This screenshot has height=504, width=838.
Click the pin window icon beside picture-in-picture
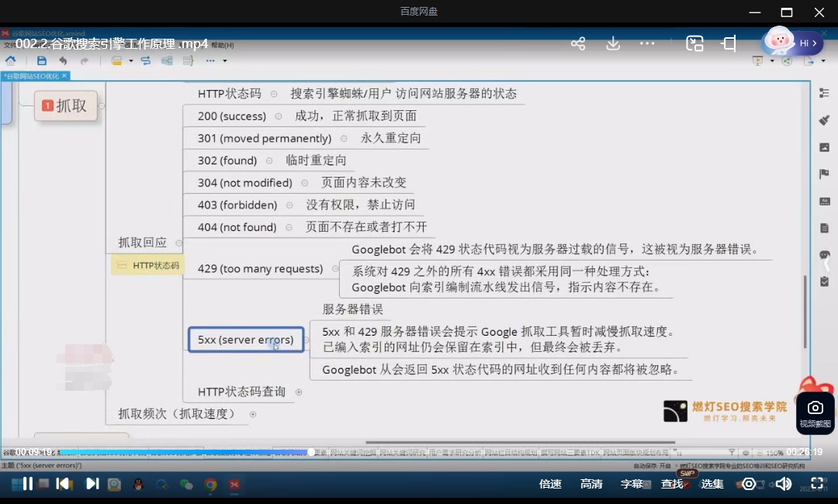click(729, 43)
